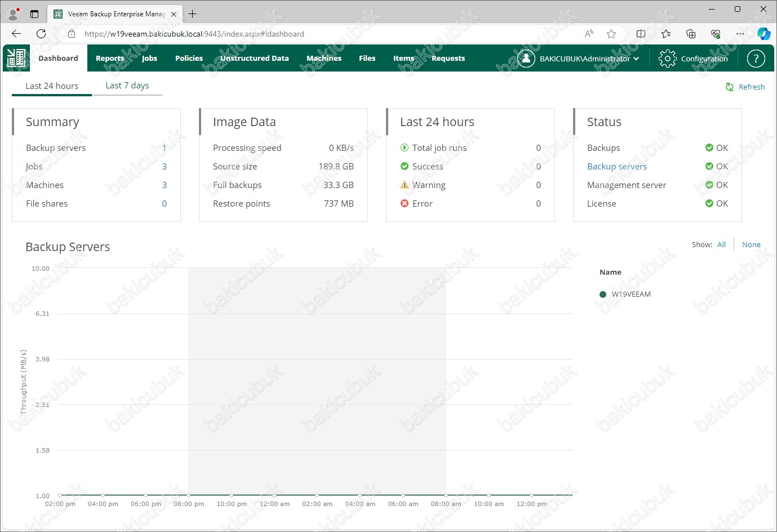777x532 pixels.
Task: Click Configuration label
Action: (704, 59)
